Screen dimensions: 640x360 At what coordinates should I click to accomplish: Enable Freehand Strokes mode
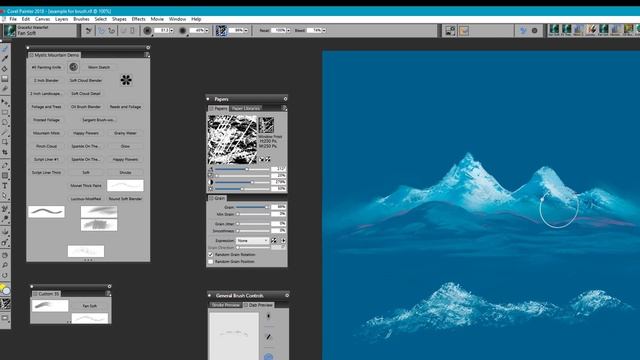[x=101, y=31]
